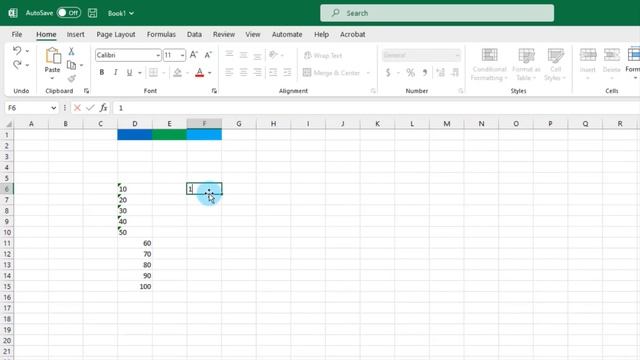
Task: Click Comma Style icon
Action: 425,73
